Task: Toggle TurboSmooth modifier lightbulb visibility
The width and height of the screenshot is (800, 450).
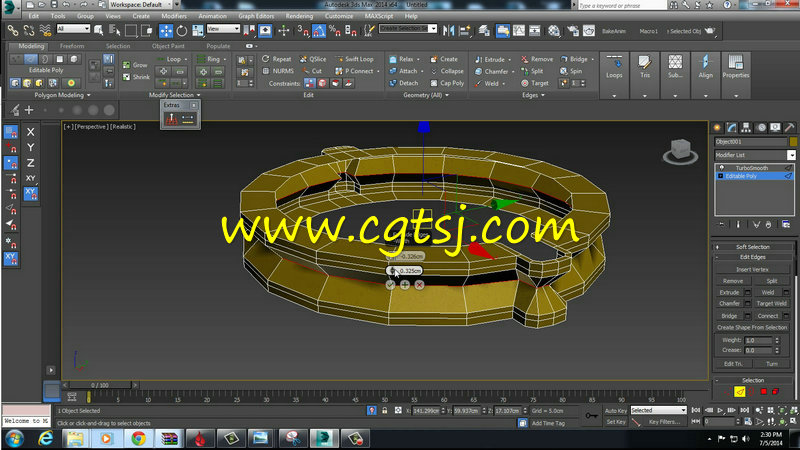Action: pos(721,168)
